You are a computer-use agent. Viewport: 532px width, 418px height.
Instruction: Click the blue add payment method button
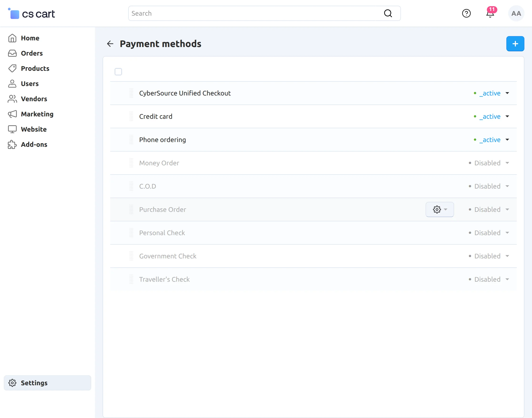point(515,44)
